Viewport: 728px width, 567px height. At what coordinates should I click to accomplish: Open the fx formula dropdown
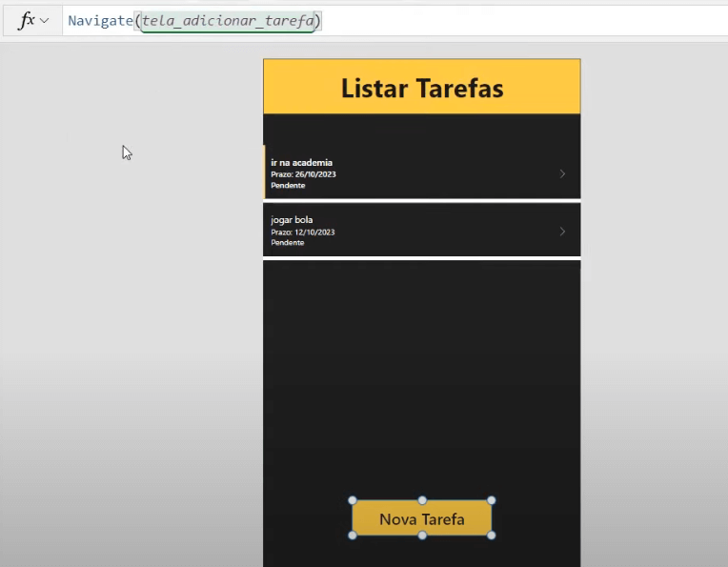pyautogui.click(x=33, y=20)
